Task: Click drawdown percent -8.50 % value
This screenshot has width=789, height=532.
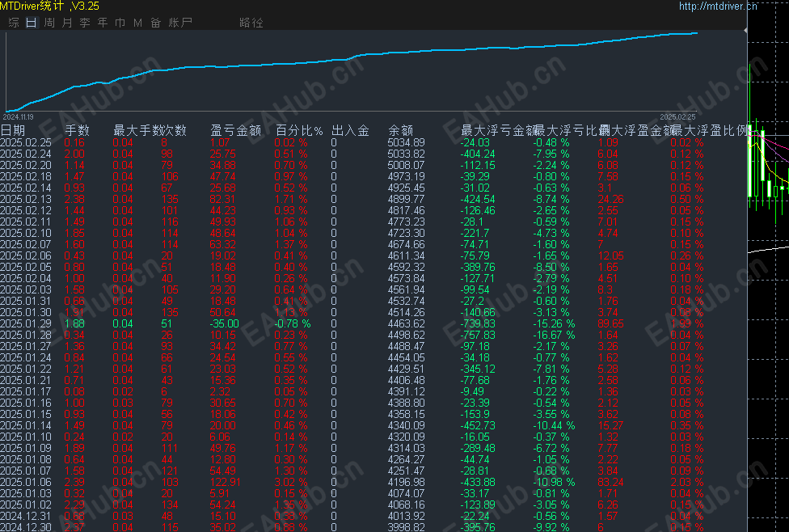Action: (551, 268)
